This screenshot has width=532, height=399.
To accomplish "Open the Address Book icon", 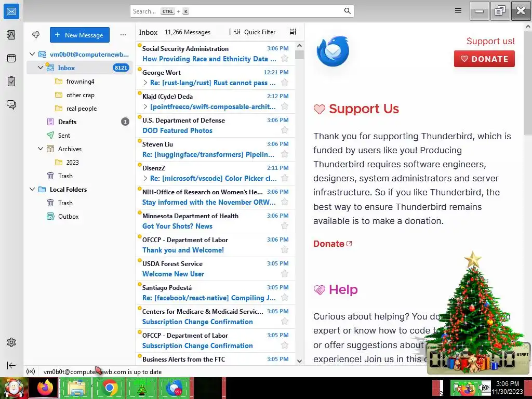I will point(11,35).
